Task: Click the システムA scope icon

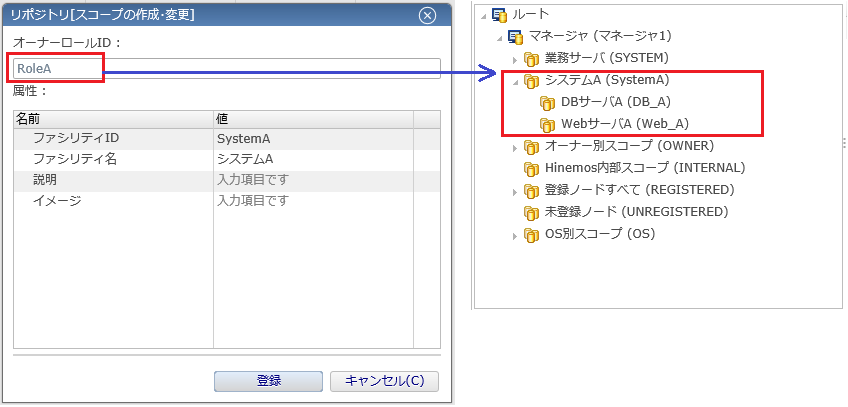Action: (532, 82)
